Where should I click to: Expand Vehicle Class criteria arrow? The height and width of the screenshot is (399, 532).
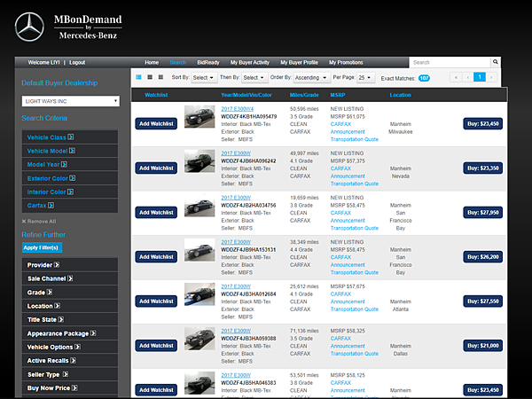[71, 137]
